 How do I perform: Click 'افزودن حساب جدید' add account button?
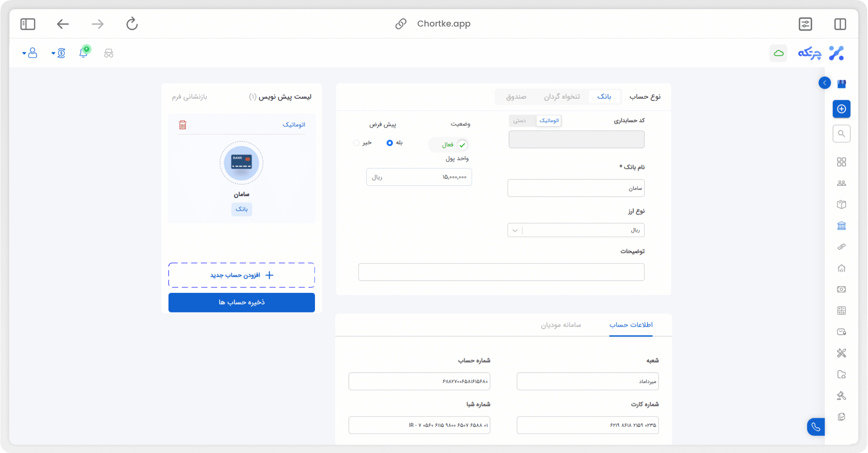point(242,275)
